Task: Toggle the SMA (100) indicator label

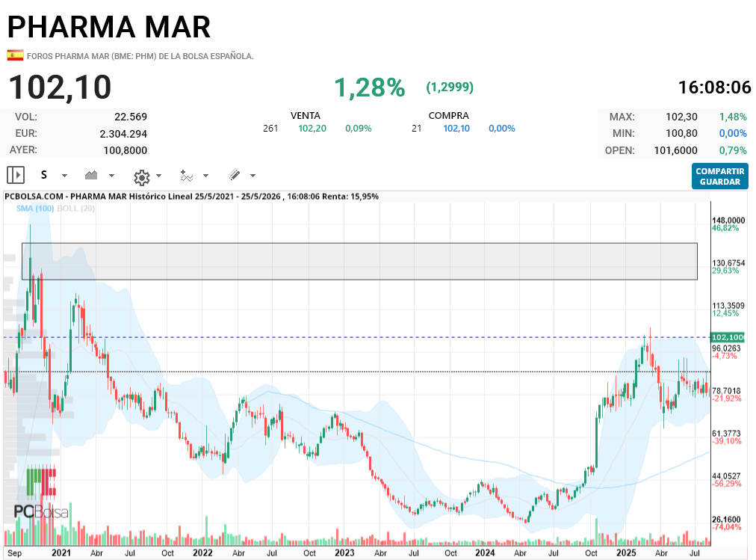Action: (x=35, y=209)
